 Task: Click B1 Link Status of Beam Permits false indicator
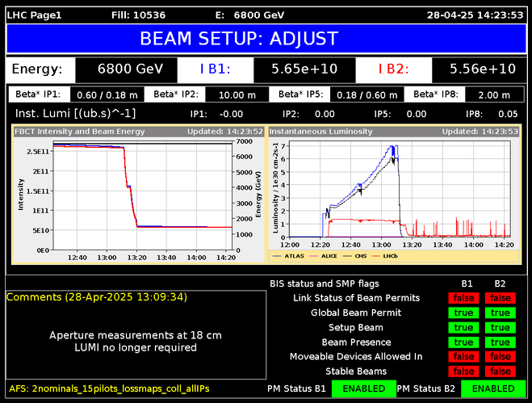[463, 298]
